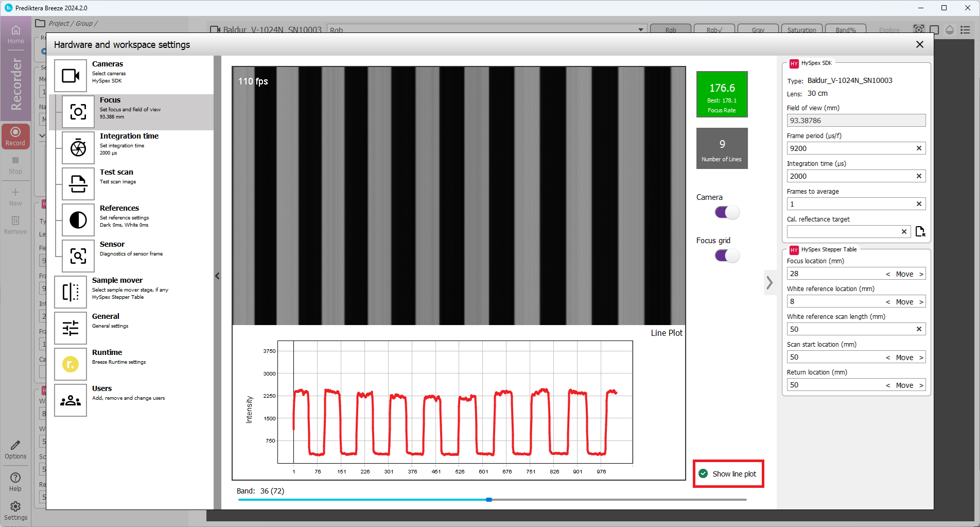This screenshot has height=527, width=980.
Task: Open the Sensor diagnostics icon
Action: pos(78,256)
